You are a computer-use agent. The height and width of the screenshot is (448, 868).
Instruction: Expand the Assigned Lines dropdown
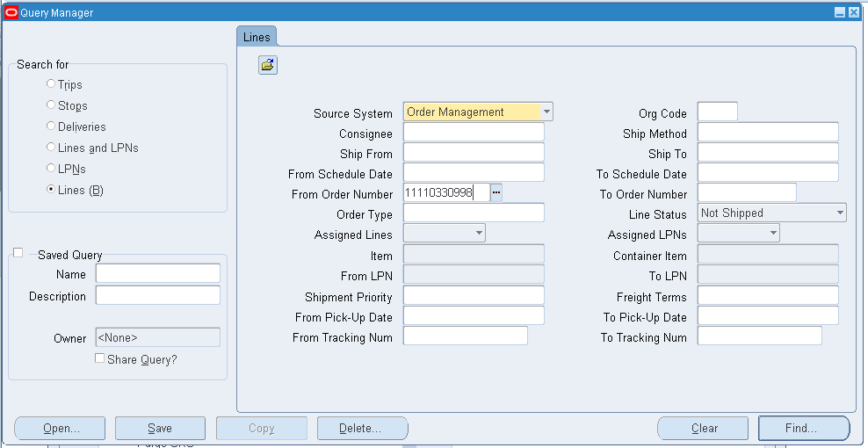coord(479,234)
